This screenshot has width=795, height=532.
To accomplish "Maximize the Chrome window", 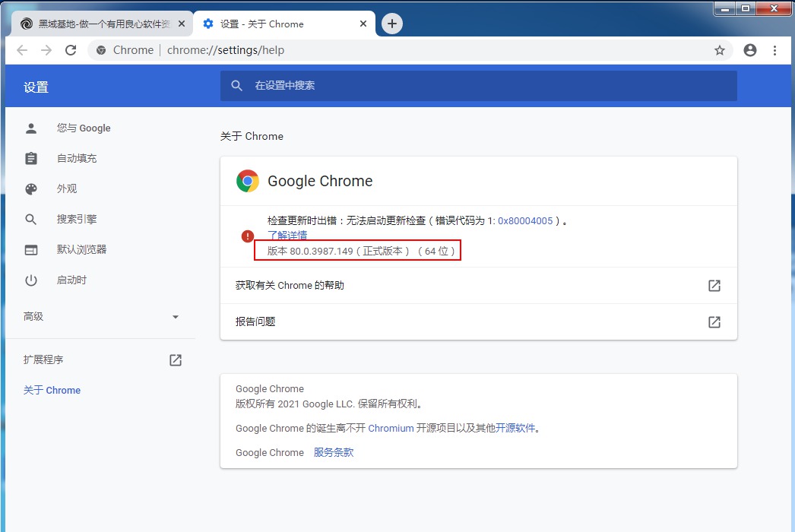I will coord(746,8).
